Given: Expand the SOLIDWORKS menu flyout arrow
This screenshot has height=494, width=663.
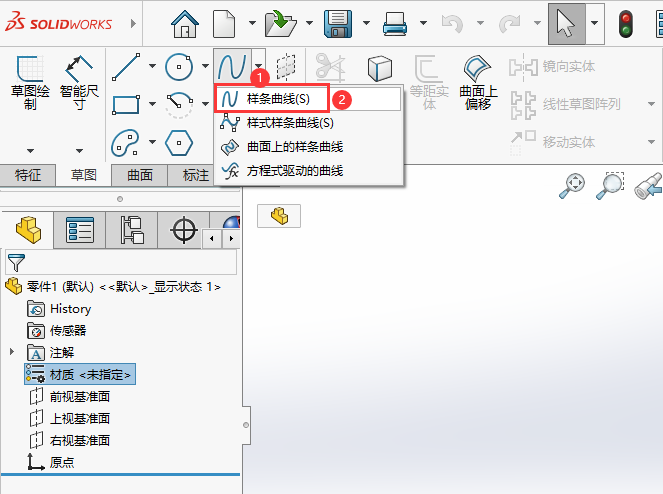Looking at the screenshot, I should coord(133,24).
